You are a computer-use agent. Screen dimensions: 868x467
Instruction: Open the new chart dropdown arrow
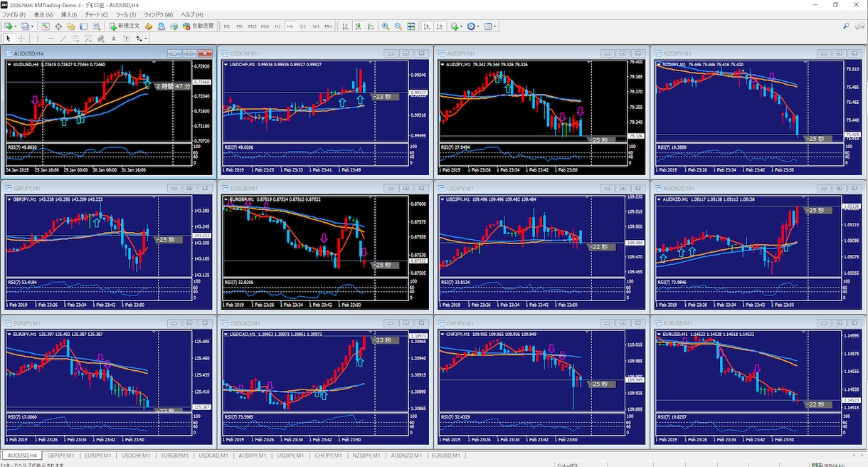click(x=16, y=26)
